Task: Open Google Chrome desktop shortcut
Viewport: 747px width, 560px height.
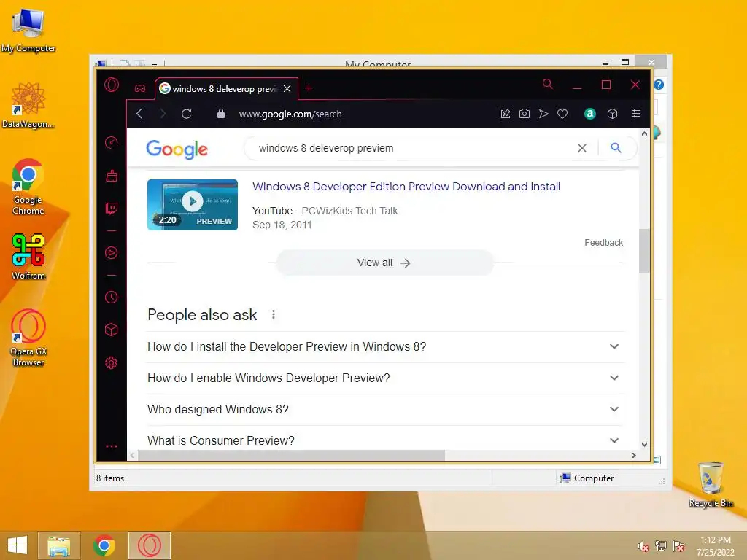Action: point(28,187)
